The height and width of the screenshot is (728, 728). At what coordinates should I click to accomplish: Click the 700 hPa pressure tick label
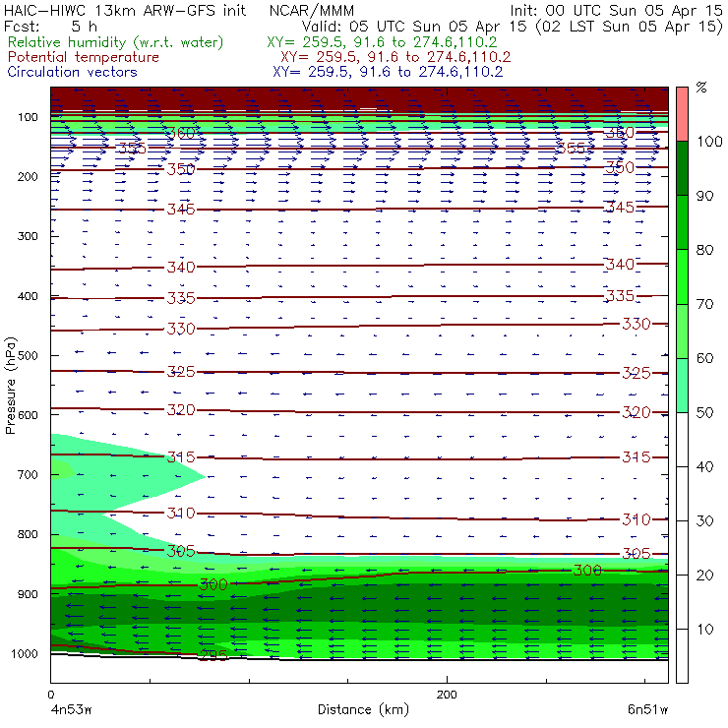[28, 475]
